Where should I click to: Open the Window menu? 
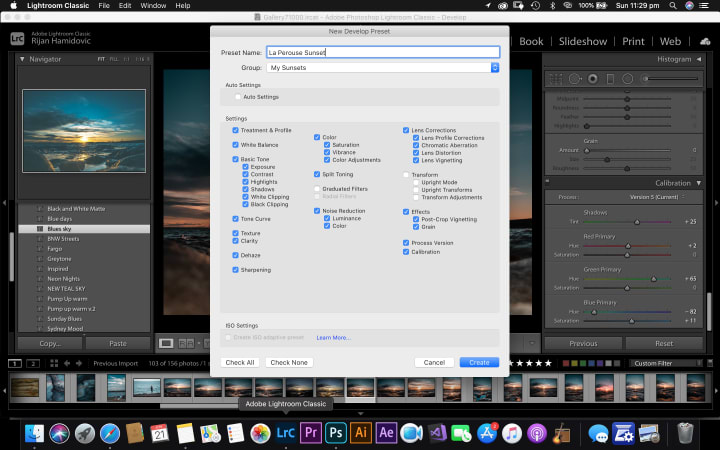(x=153, y=6)
